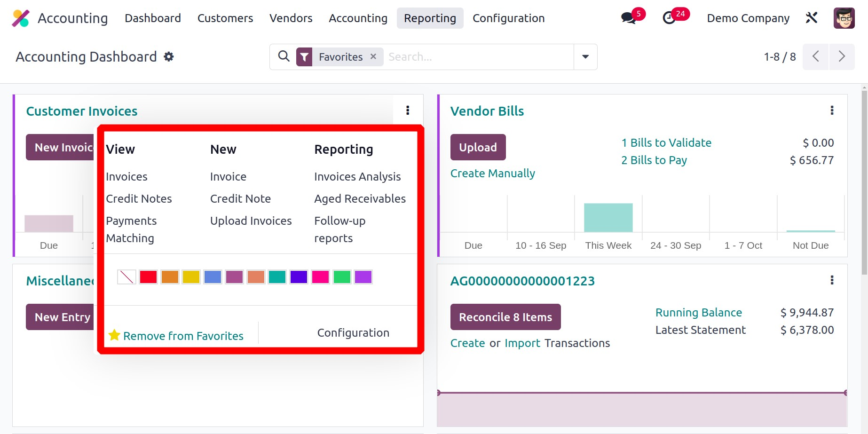Click the Reconcile 8 Items button

[505, 317]
